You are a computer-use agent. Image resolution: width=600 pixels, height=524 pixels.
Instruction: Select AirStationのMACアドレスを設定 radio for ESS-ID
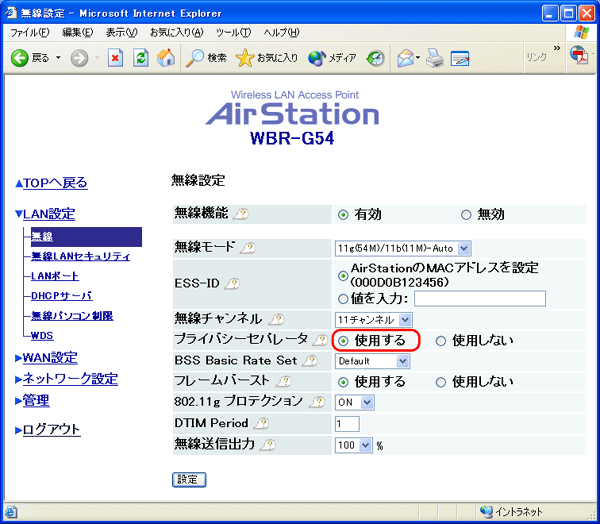pos(343,276)
